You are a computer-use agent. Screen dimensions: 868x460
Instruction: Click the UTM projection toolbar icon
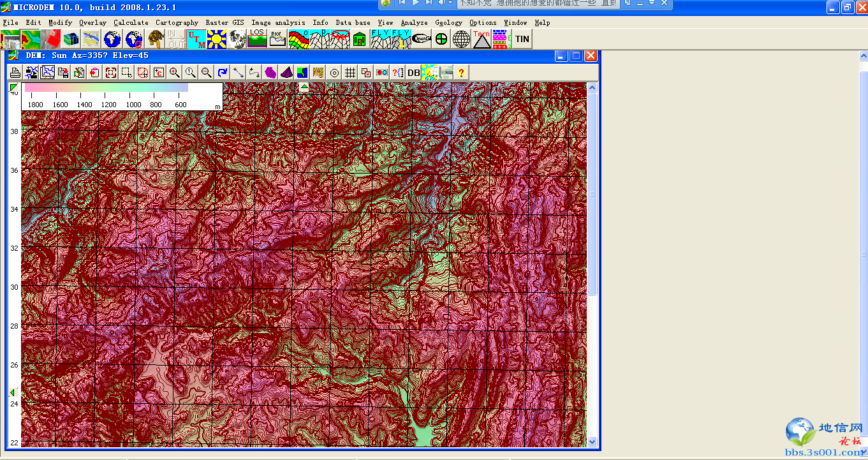[x=196, y=39]
